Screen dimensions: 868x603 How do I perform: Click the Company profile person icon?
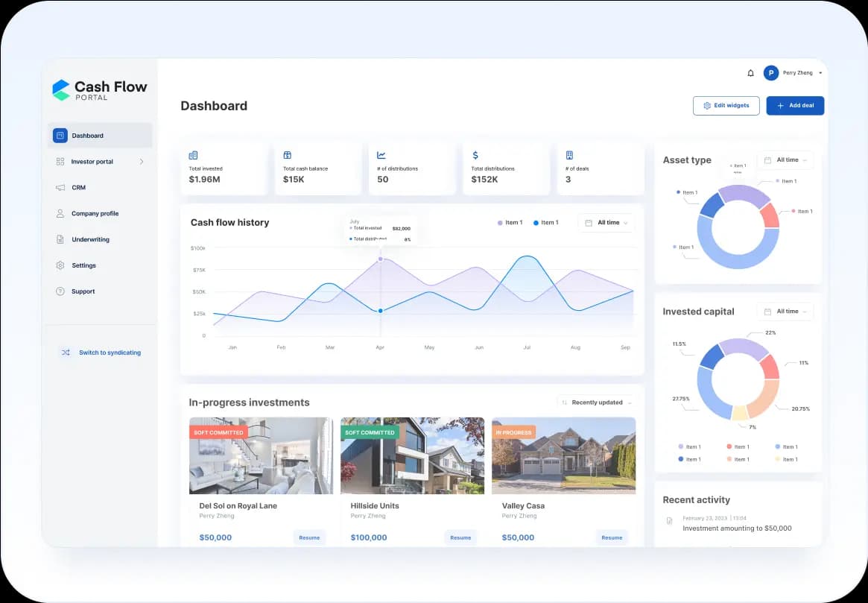click(60, 214)
